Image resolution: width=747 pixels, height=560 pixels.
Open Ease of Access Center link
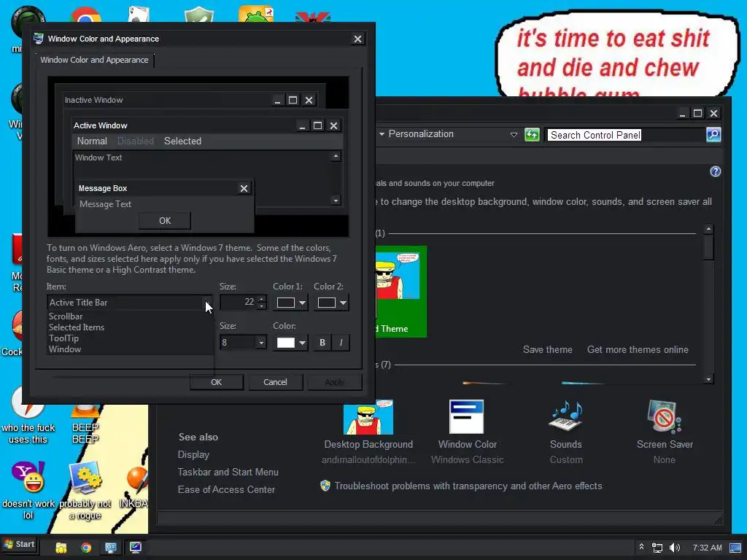click(226, 489)
